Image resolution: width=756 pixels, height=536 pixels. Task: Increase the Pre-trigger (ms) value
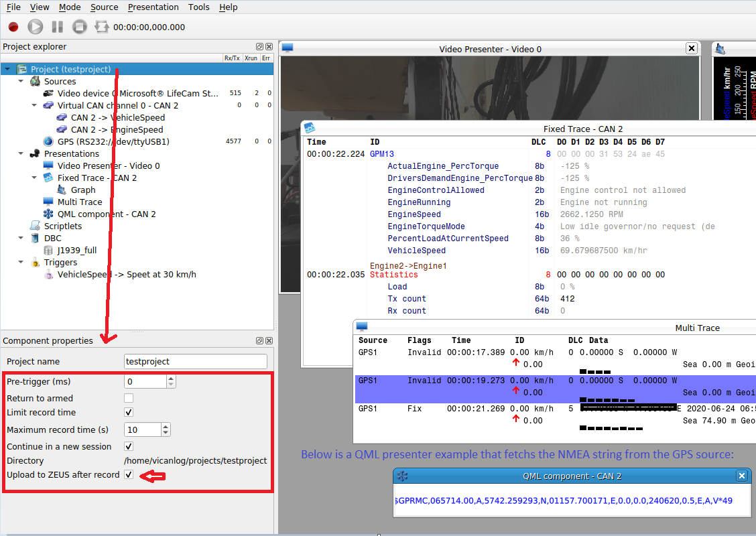click(171, 379)
